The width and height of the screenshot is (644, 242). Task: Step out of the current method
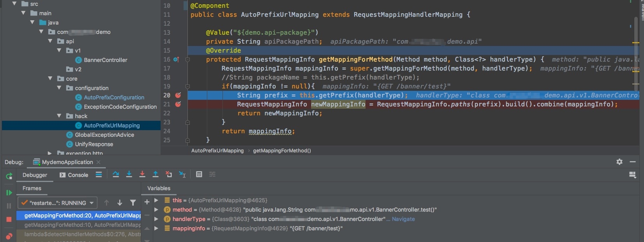[156, 174]
